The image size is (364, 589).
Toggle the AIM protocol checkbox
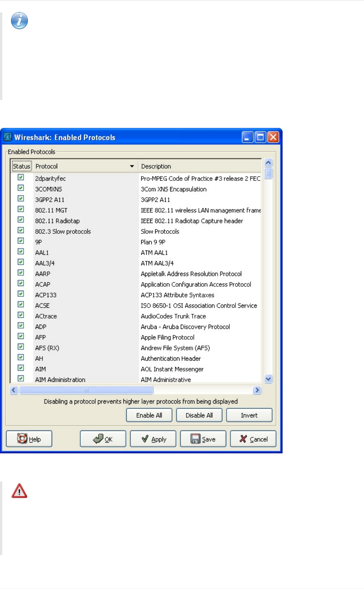21,368
